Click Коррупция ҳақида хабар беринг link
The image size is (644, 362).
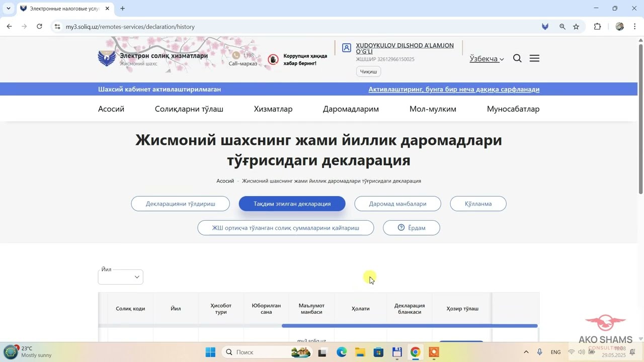pyautogui.click(x=305, y=60)
